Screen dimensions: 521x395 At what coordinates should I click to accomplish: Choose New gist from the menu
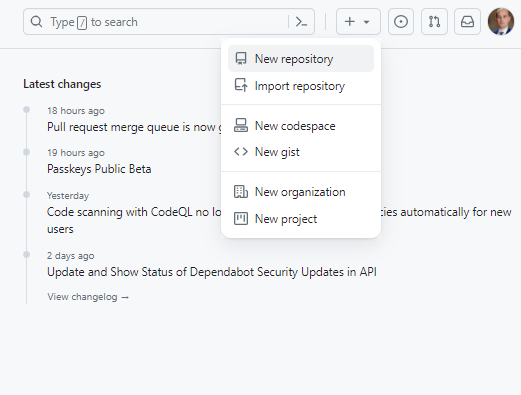coord(301,152)
